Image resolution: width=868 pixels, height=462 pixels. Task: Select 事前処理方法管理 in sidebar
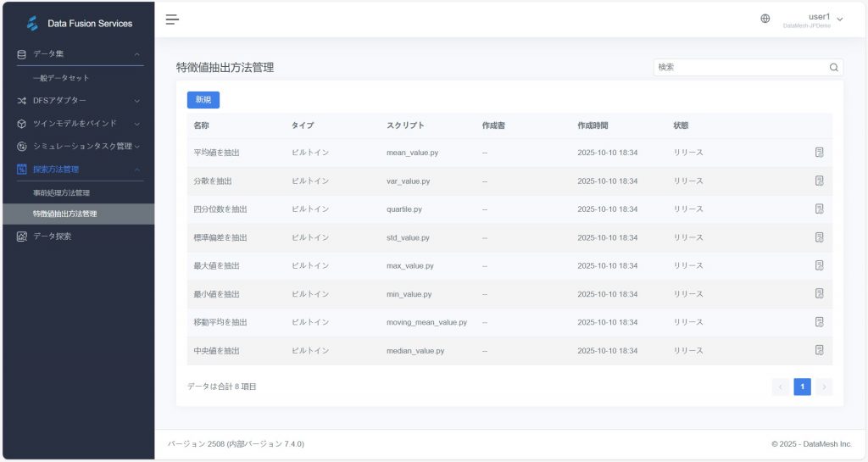point(61,192)
